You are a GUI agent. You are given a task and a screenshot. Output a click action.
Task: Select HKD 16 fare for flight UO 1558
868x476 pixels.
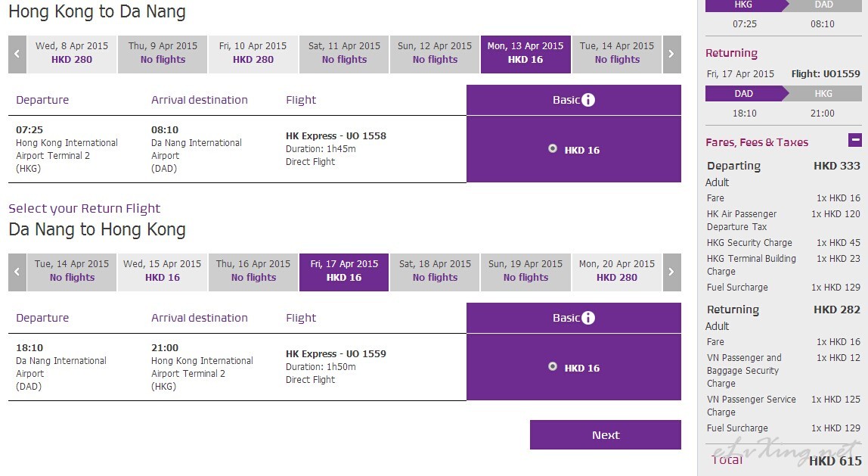(553, 148)
